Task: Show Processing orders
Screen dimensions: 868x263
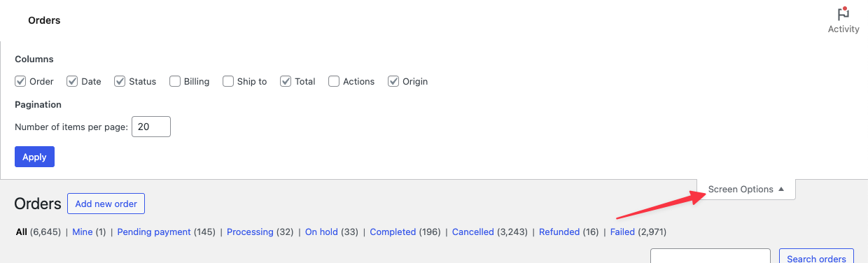Action: [x=250, y=232]
